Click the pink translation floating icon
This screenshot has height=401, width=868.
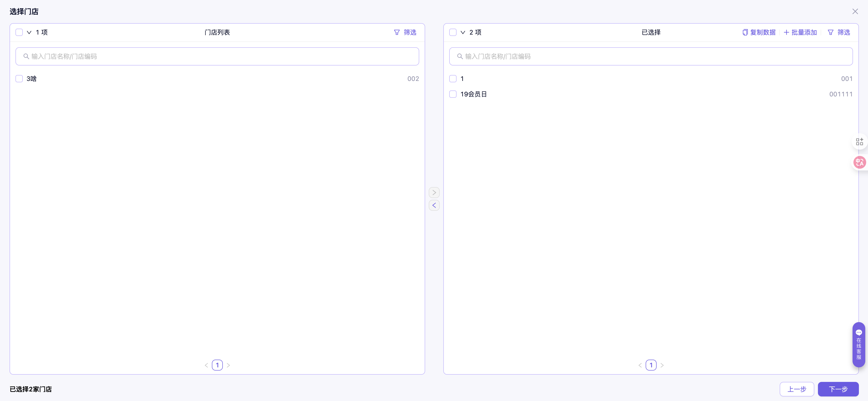point(859,162)
